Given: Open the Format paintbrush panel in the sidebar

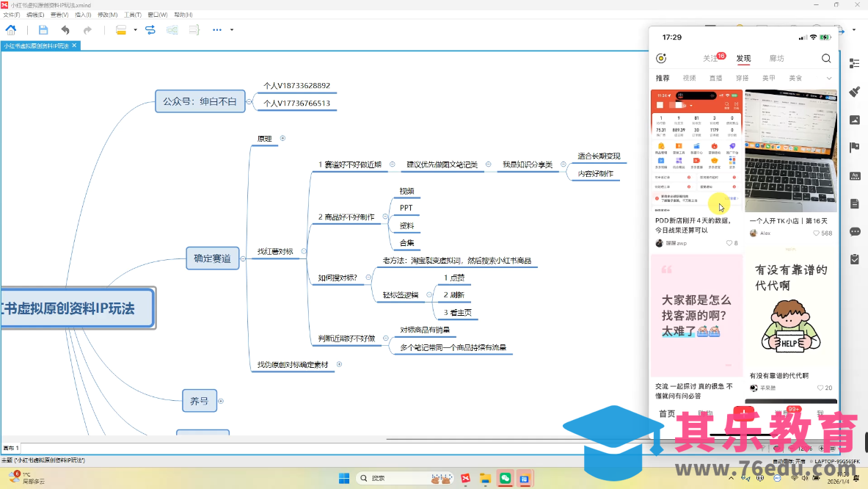Looking at the screenshot, I should 854,92.
